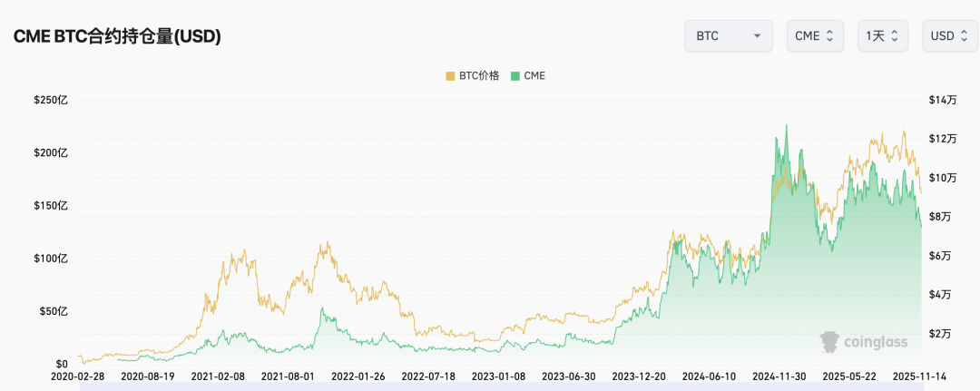Click the yellow BTC价格 legend square
The height and width of the screenshot is (391, 980).
click(x=450, y=76)
